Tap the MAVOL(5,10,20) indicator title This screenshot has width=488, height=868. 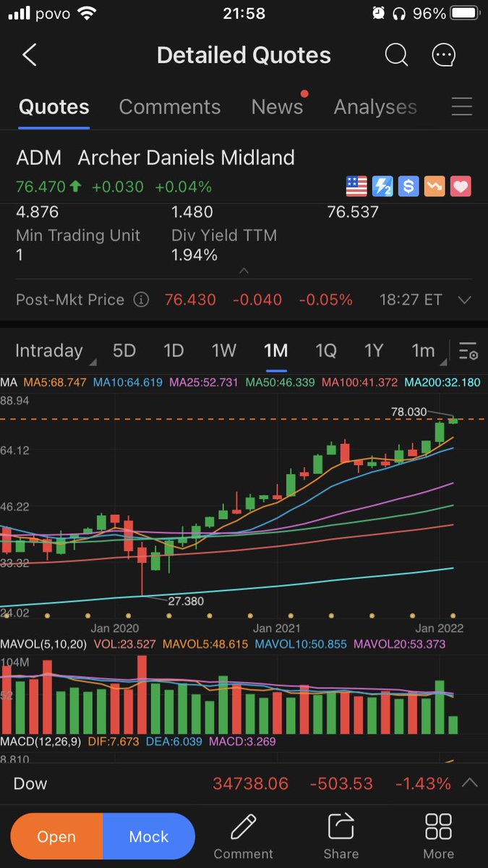pyautogui.click(x=43, y=644)
